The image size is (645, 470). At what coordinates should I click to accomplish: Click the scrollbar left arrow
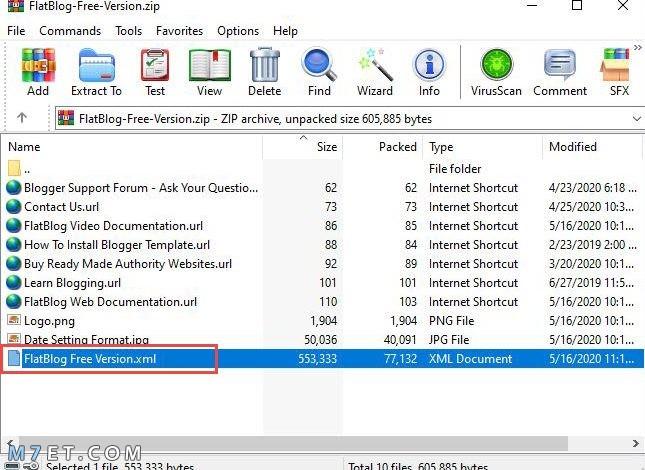click(9, 443)
